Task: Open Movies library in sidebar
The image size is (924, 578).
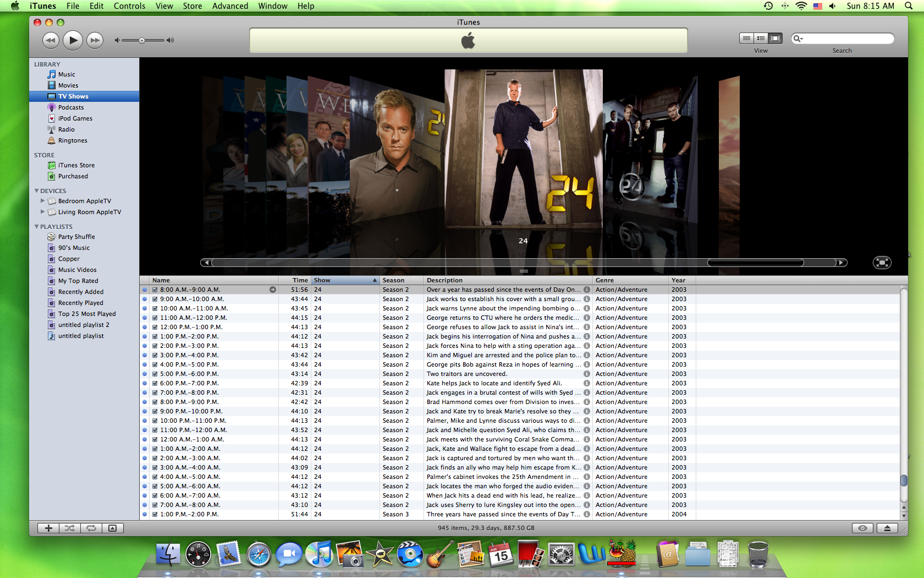Action: (x=68, y=85)
